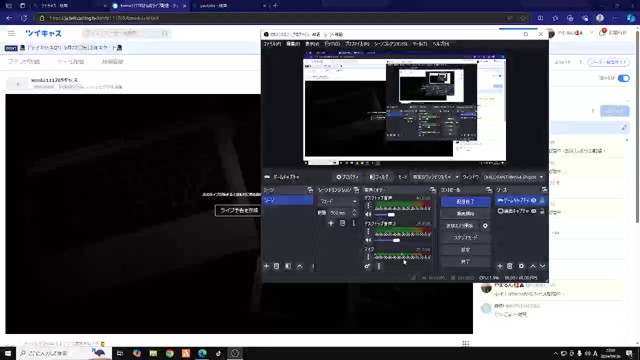Move the selected source down
This screenshot has height=360, width=640.
pos(542,266)
